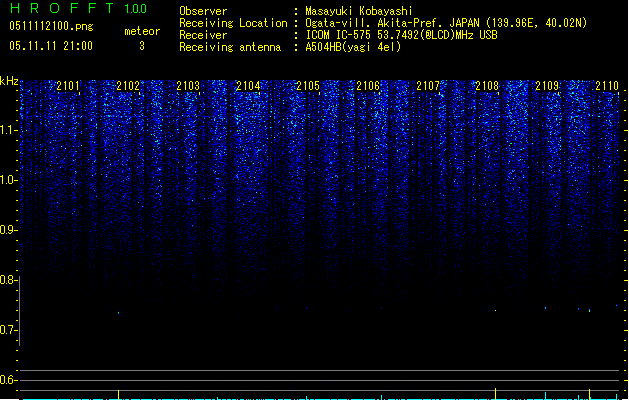The image size is (629, 400).
Task: Click the 2104 time marker
Action: (248, 86)
